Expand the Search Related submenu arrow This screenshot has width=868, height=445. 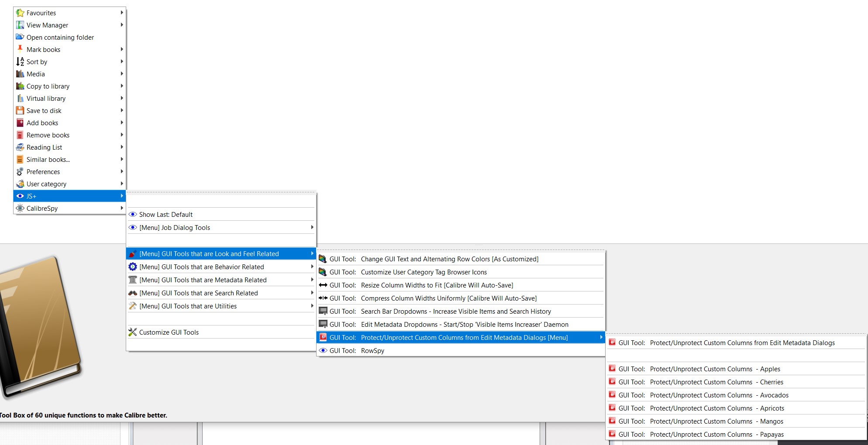coord(312,293)
